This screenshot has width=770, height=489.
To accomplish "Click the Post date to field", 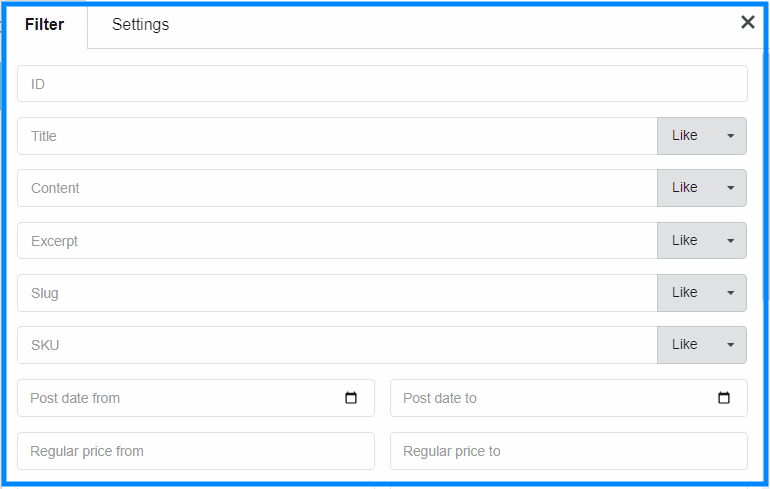I will pyautogui.click(x=569, y=398).
